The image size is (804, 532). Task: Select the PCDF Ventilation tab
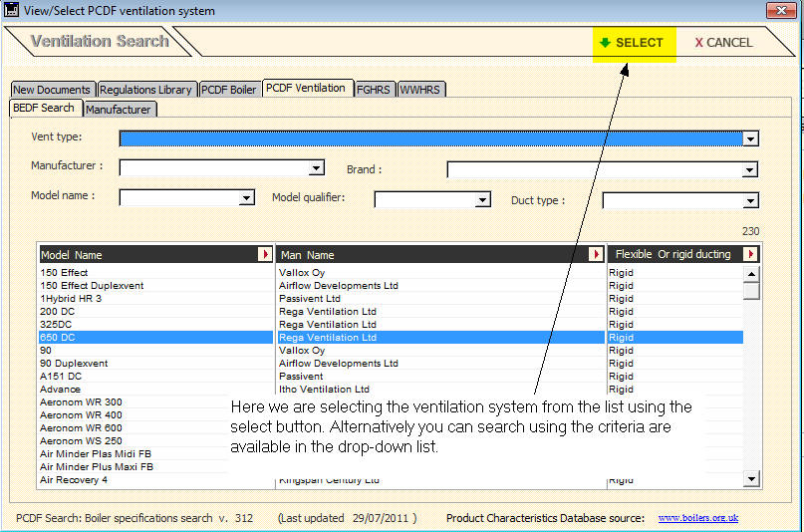point(306,88)
